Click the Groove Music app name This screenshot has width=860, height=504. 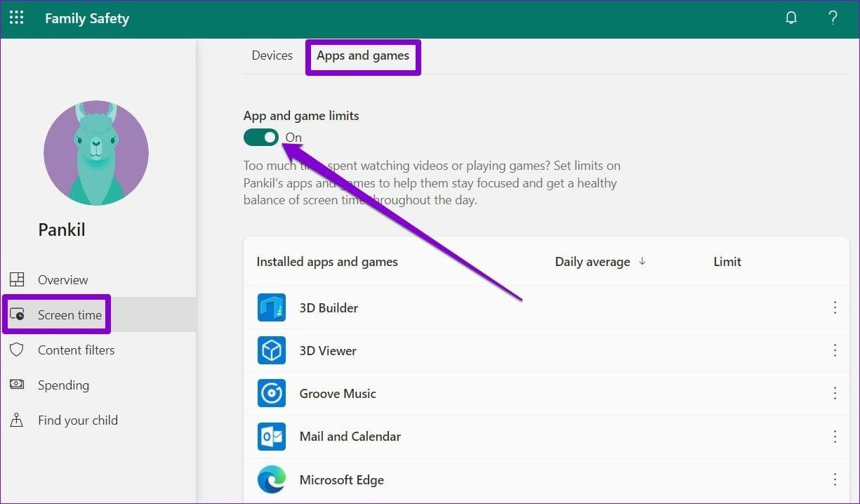338,393
